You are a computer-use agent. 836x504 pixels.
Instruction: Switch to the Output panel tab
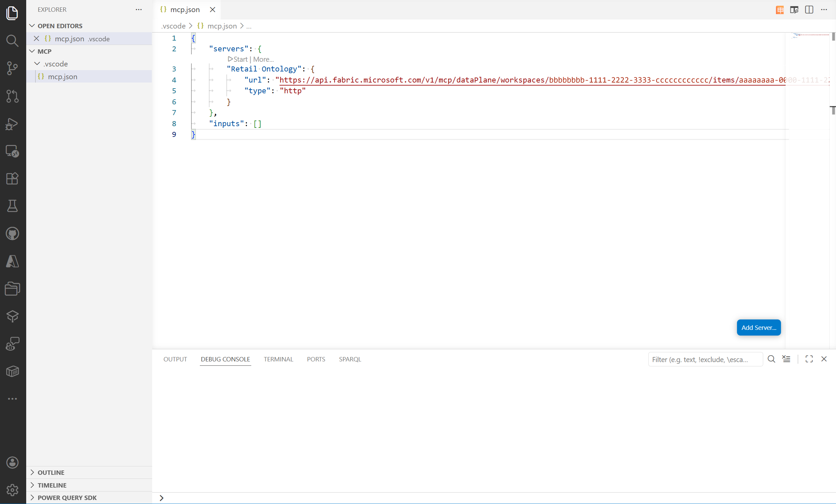coord(175,359)
